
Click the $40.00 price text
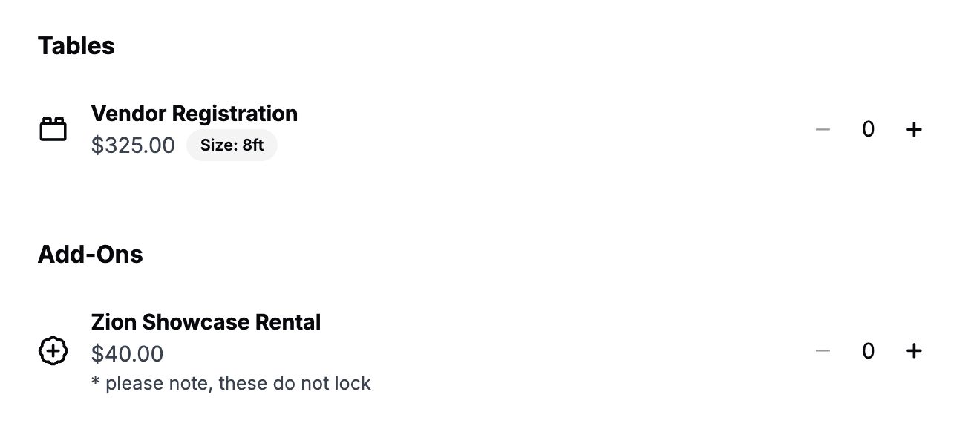tap(127, 354)
